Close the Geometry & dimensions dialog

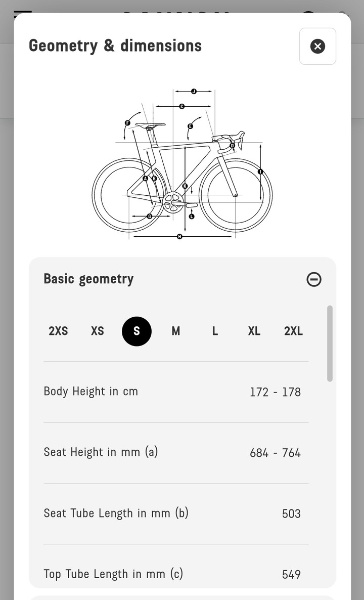pyautogui.click(x=317, y=47)
